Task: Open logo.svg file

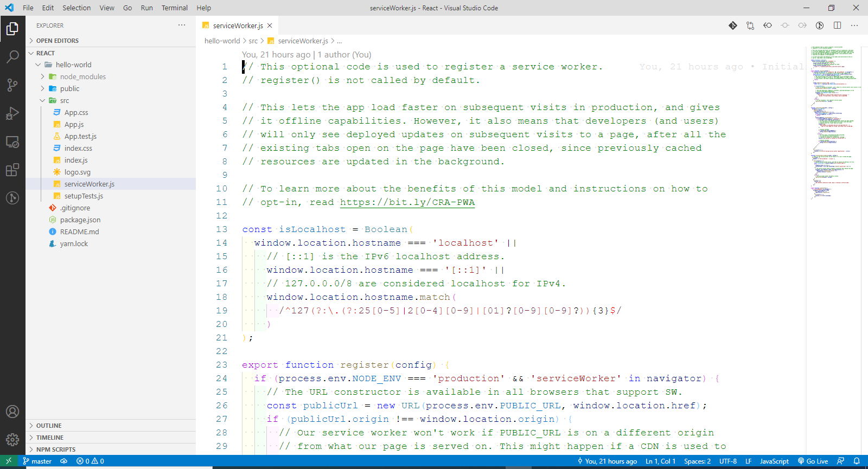Action: click(x=111, y=172)
